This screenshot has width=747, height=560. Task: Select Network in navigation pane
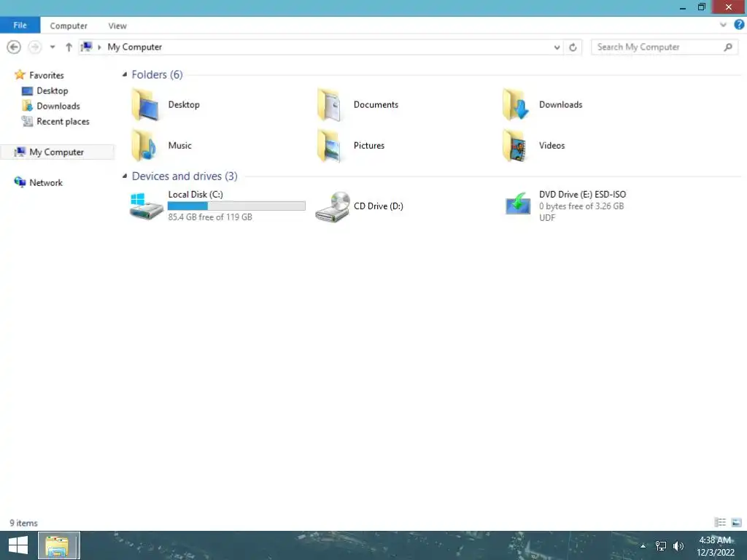point(46,182)
